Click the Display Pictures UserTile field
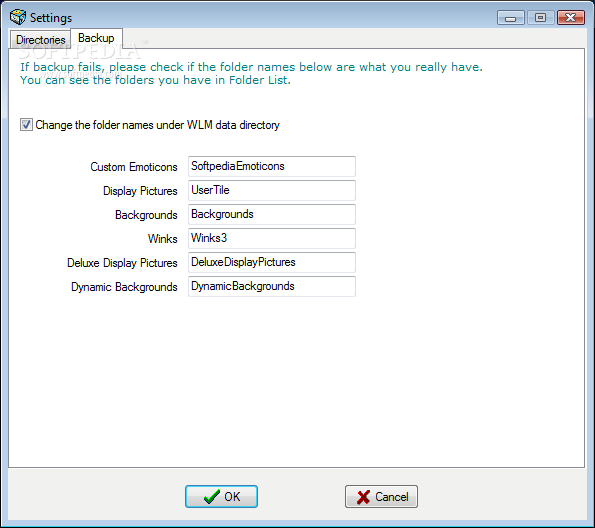595x528 pixels. point(272,190)
